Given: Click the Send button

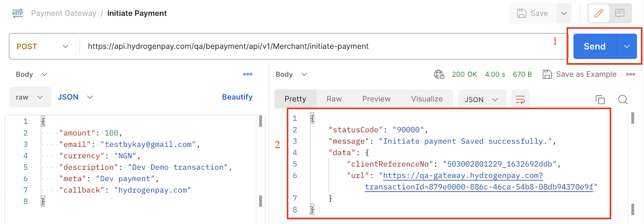Looking at the screenshot, I should click(595, 46).
